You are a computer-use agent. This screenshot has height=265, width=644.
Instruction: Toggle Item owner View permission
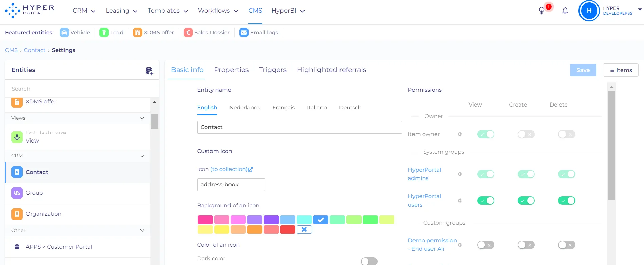pyautogui.click(x=486, y=134)
